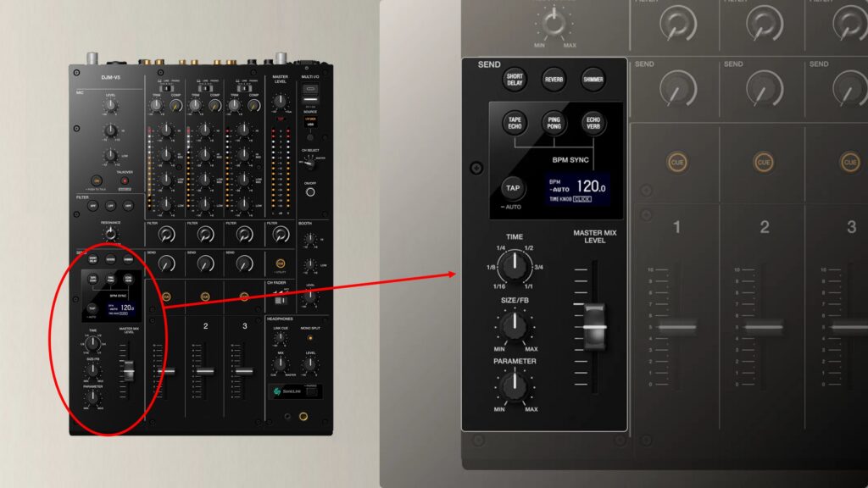The image size is (868, 488).
Task: Click the SonicLink logo panel
Action: (x=296, y=391)
